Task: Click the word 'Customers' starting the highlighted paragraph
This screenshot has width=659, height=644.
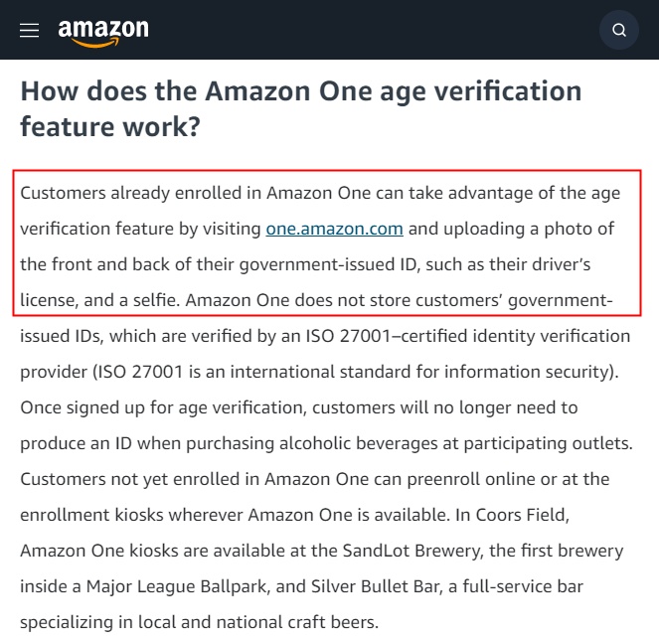Action: [63, 193]
